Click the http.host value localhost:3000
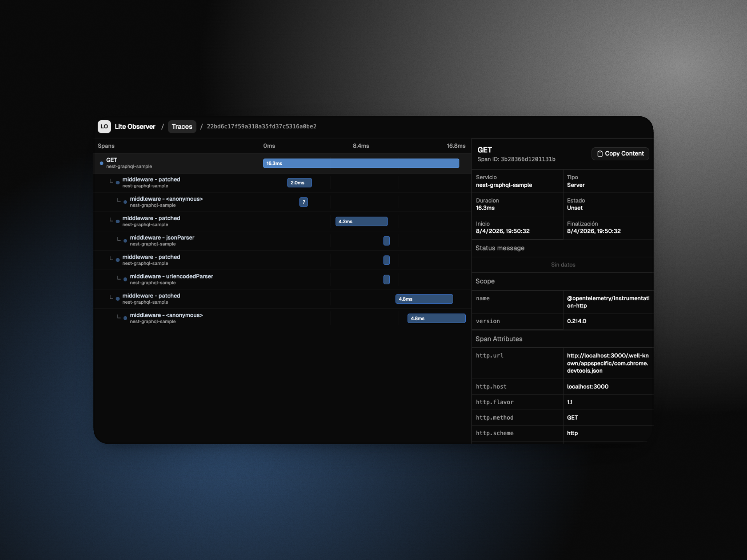747x560 pixels. coord(587,387)
